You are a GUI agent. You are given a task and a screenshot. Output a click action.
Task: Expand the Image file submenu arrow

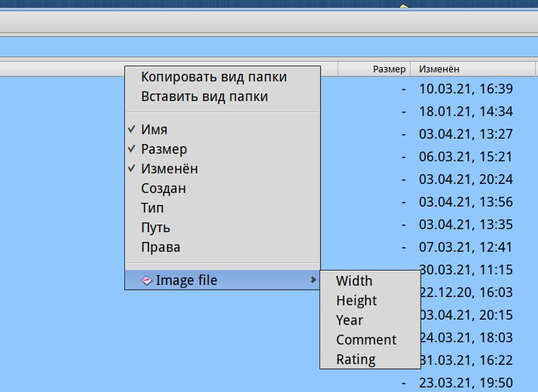pos(313,280)
